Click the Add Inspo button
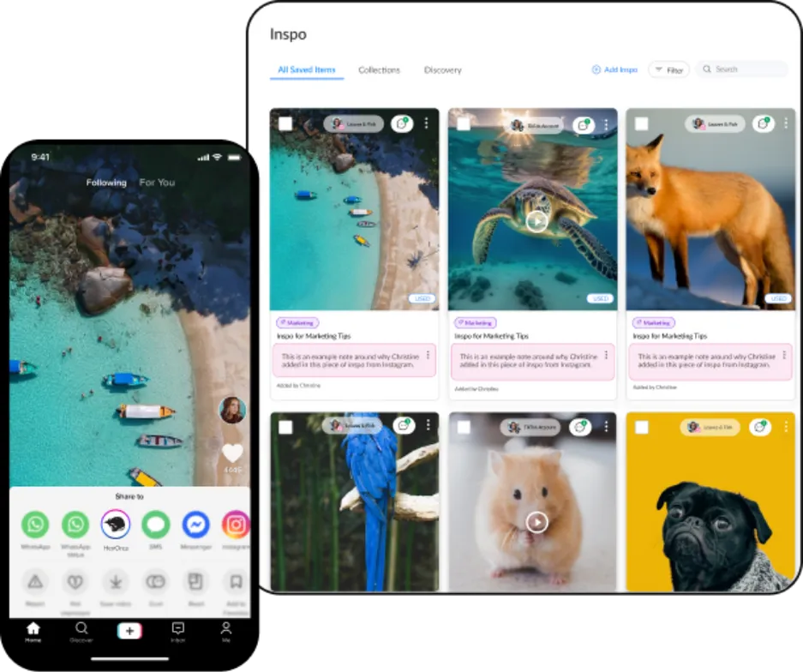 click(614, 69)
